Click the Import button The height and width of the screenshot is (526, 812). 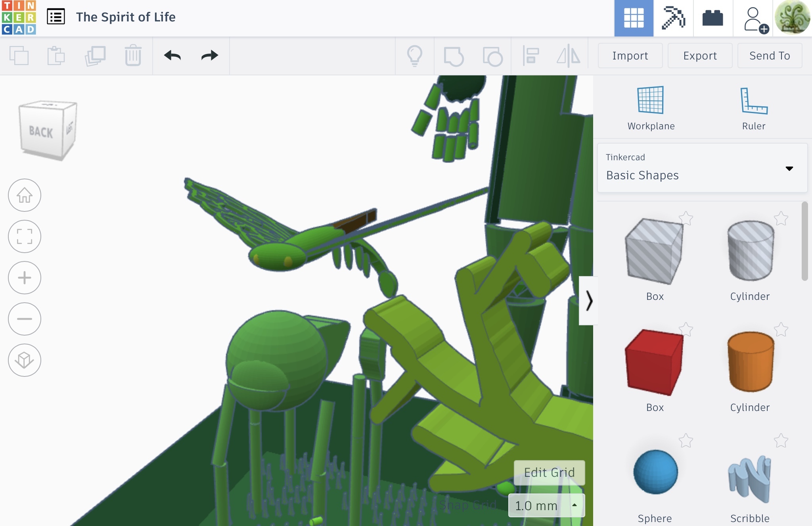(630, 56)
